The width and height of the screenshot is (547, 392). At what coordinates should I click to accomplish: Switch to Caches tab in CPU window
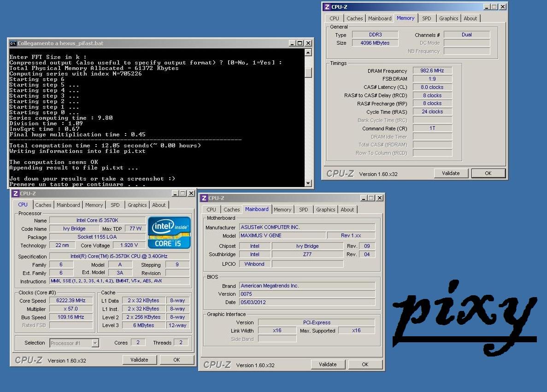[x=43, y=205]
